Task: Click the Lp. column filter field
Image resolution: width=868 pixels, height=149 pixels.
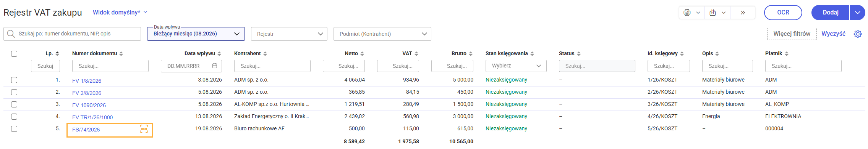Action: click(x=45, y=66)
